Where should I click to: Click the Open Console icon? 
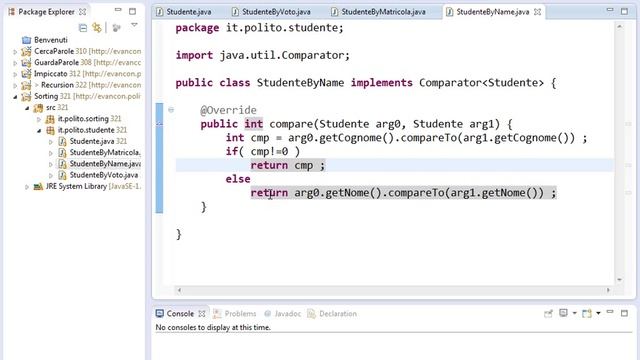(587, 313)
